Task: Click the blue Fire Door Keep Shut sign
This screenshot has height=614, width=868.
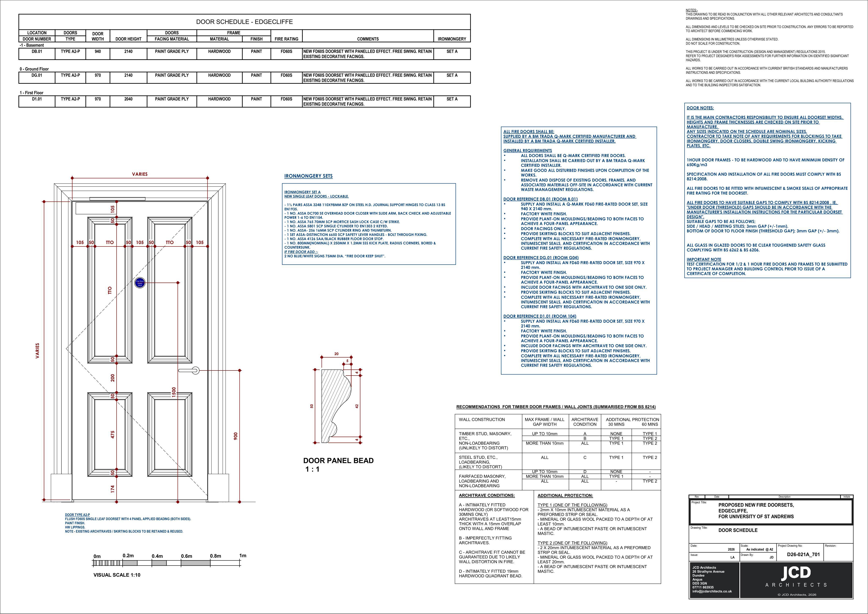Action: pyautogui.click(x=140, y=283)
